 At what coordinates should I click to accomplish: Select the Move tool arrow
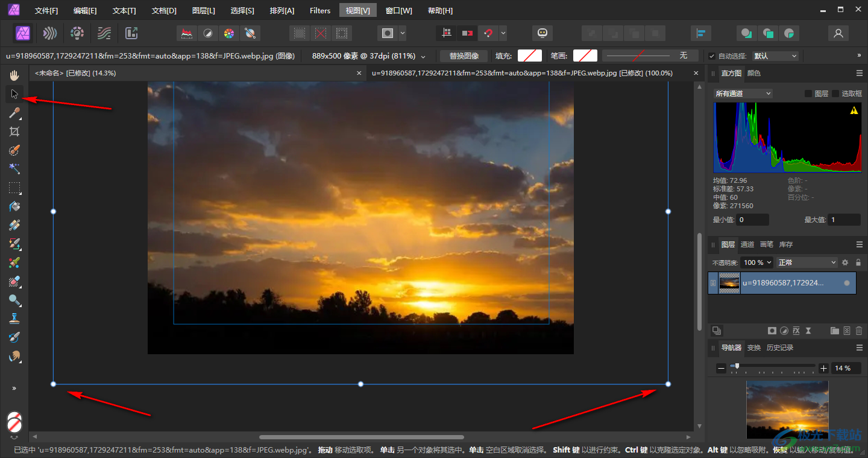point(14,94)
